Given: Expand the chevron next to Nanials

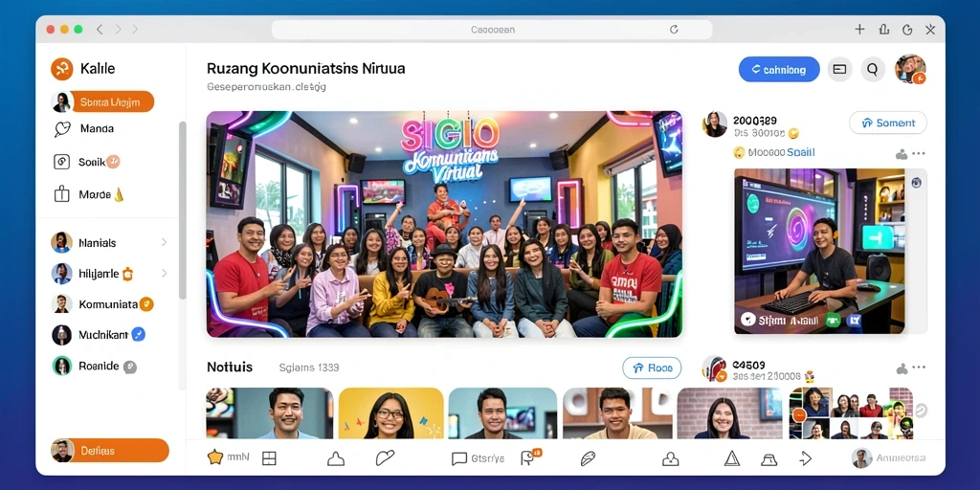Looking at the screenshot, I should tap(165, 242).
